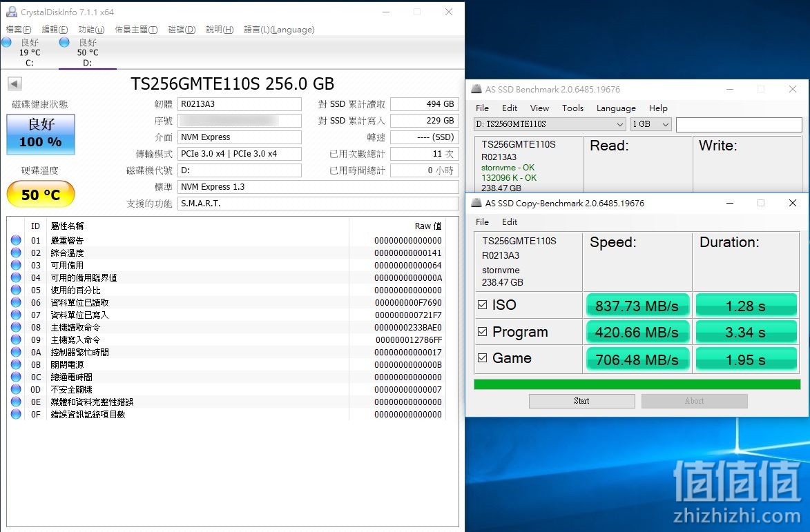Click the Raw 值 column header
The image size is (810, 532).
click(x=428, y=226)
